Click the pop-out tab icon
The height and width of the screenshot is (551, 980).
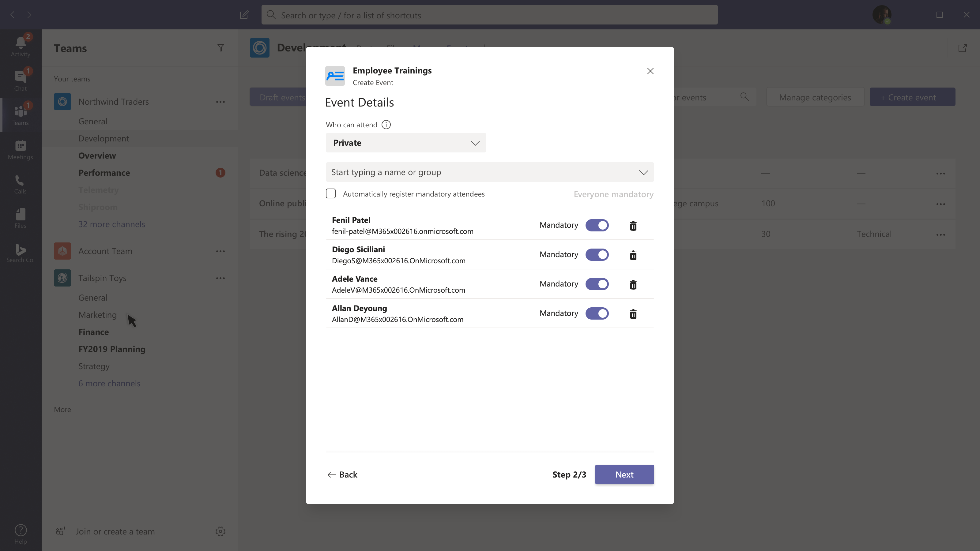[963, 48]
